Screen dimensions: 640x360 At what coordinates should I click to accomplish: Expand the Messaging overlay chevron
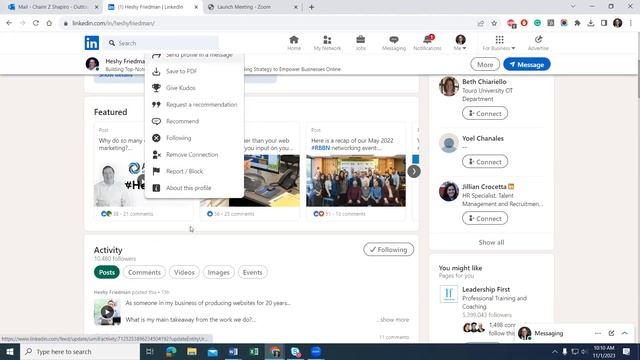tap(624, 333)
